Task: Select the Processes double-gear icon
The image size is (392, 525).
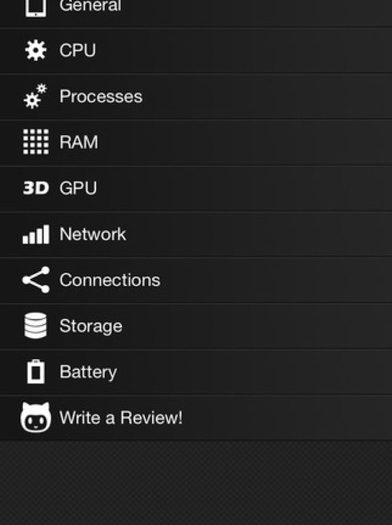Action: [35, 96]
